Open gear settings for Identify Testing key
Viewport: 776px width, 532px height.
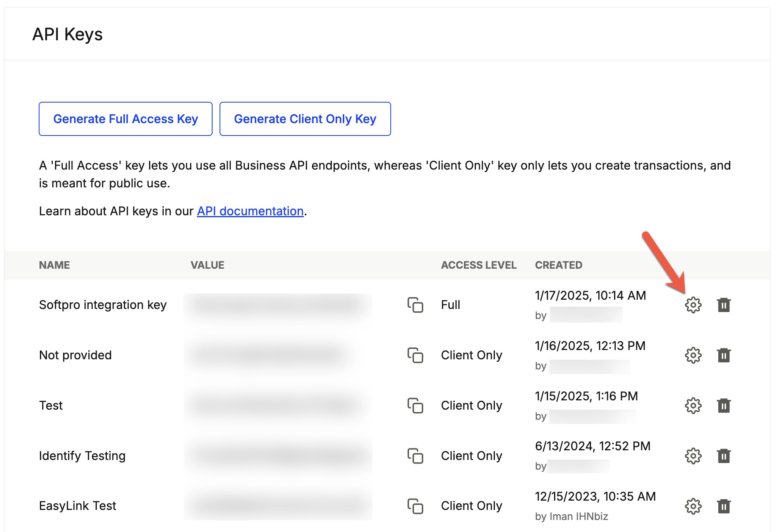[x=693, y=456]
